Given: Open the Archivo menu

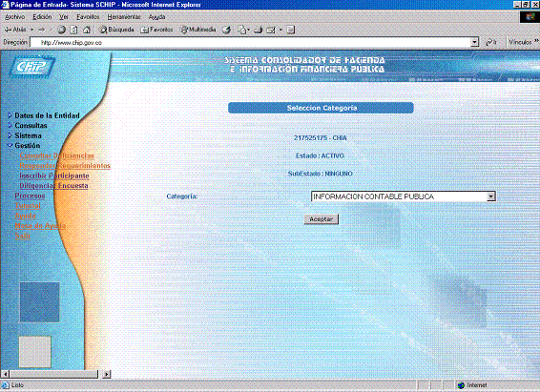Looking at the screenshot, I should click(15, 17).
